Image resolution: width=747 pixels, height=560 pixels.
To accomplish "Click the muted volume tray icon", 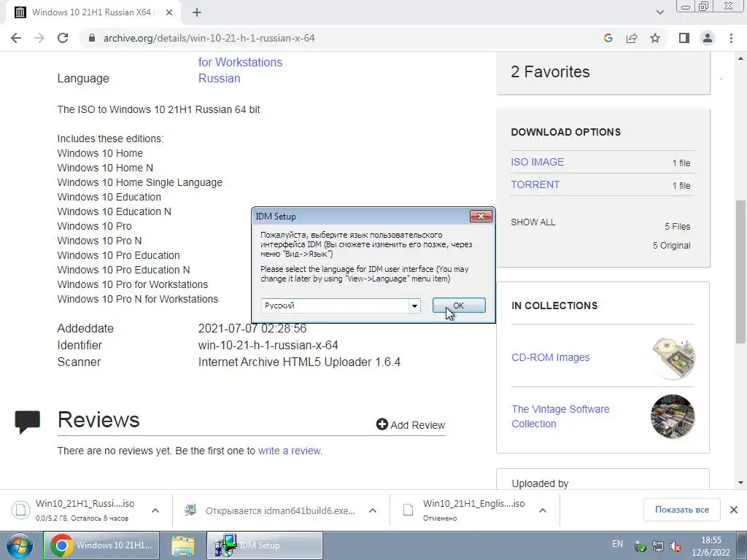I will (676, 547).
